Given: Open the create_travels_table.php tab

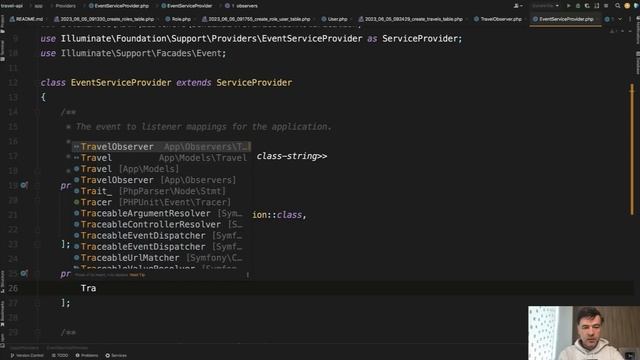Looking at the screenshot, I should click(x=411, y=19).
